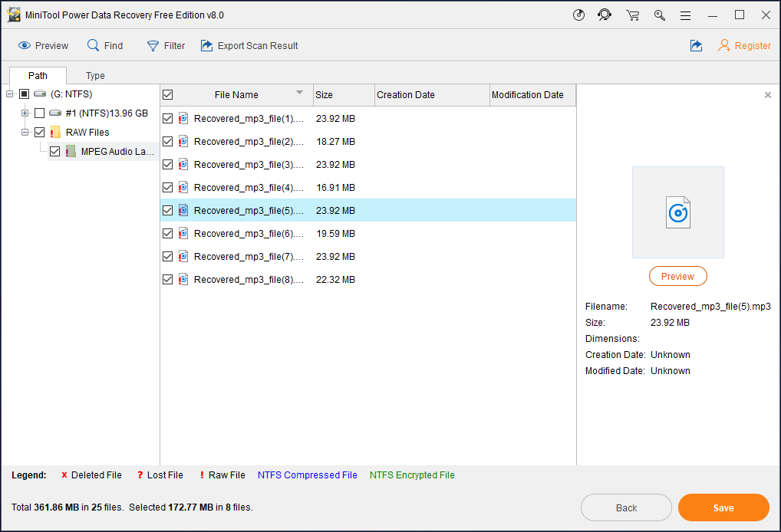Click the Register user icon

(x=724, y=46)
